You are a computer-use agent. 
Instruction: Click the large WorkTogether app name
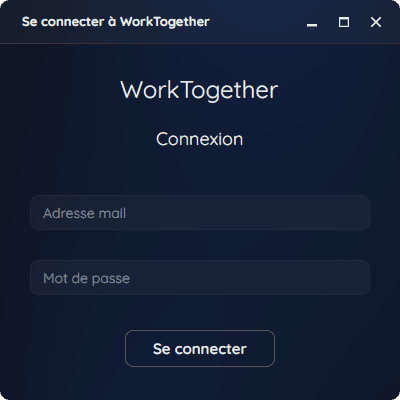pyautogui.click(x=199, y=91)
